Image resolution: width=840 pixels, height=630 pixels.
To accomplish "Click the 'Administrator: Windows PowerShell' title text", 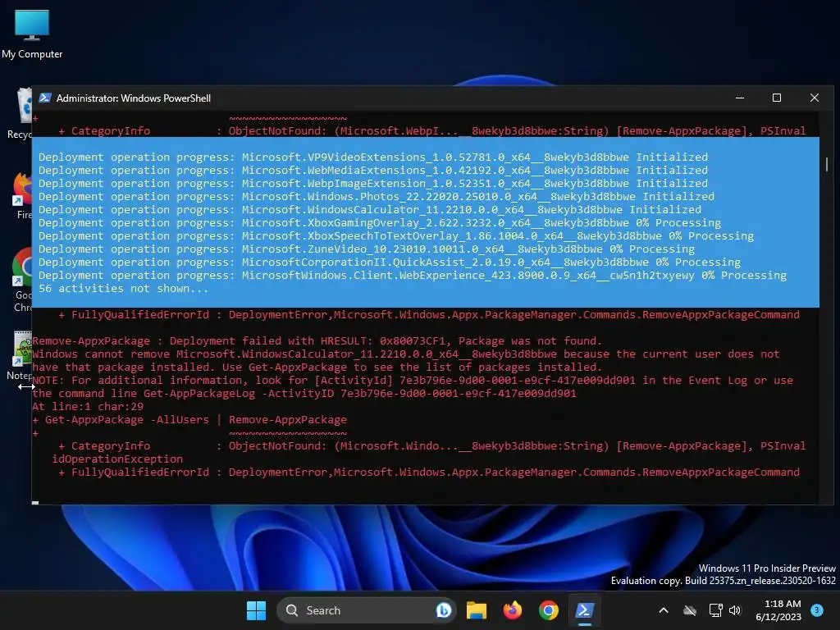I will (134, 98).
